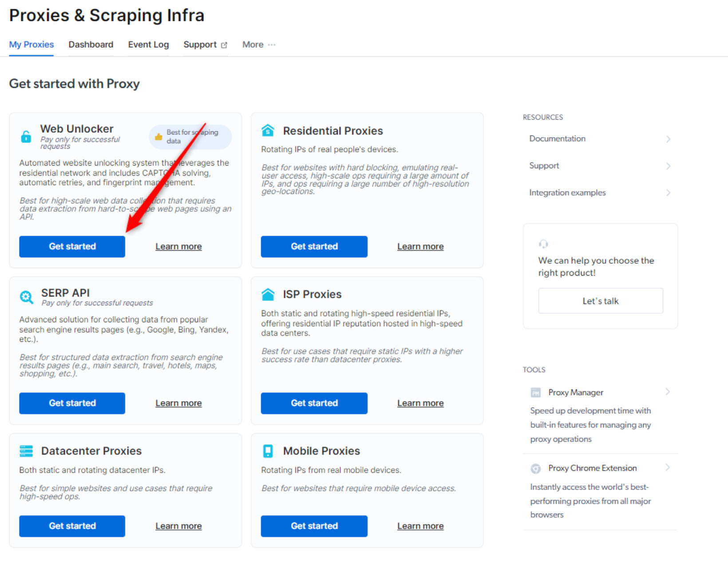Expand the Documentation resource chevron
Image resolution: width=728 pixels, height=577 pixels.
tap(668, 139)
